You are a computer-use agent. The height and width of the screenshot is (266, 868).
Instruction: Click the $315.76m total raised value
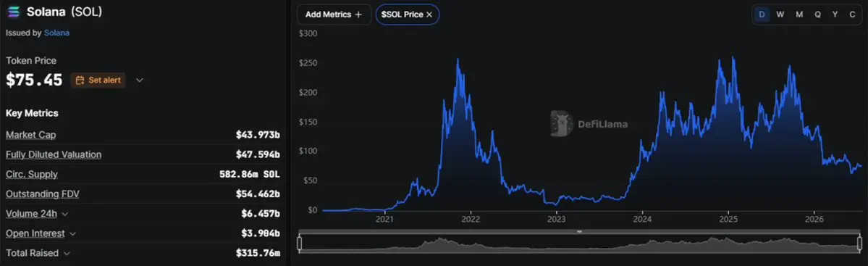click(x=258, y=254)
